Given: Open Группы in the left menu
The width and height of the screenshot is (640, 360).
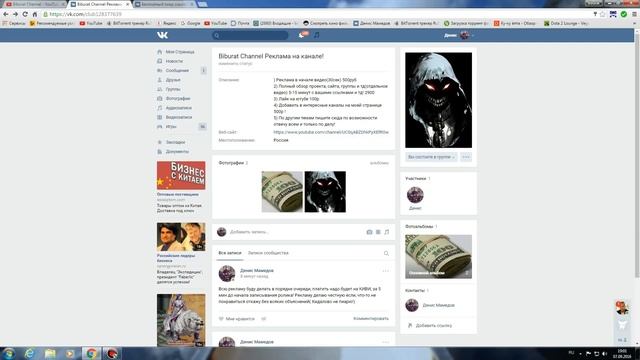Looking at the screenshot, I should point(173,89).
